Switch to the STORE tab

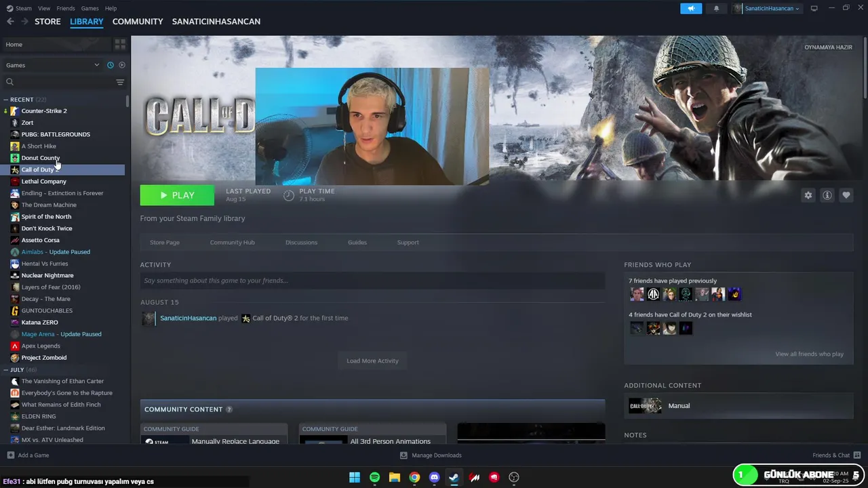click(47, 22)
